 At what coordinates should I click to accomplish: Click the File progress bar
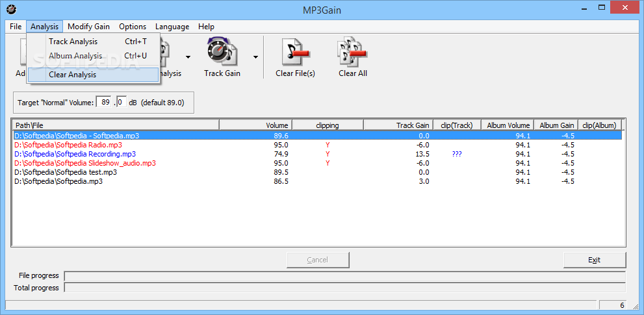[x=345, y=276]
